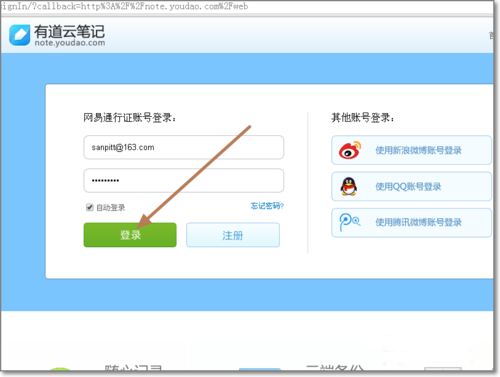Click the 有道云笔记 title text
The image size is (500, 377).
coord(69,31)
